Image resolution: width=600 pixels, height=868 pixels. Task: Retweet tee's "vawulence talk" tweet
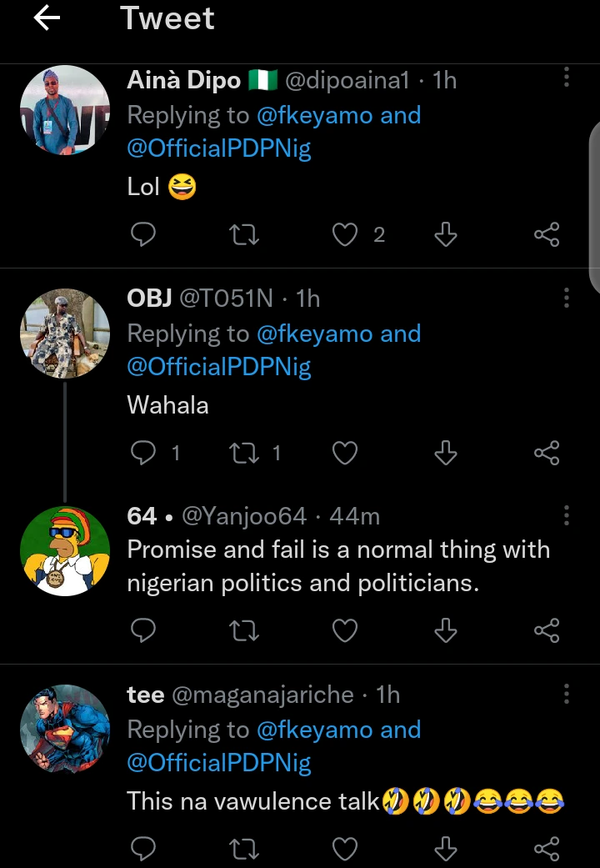point(244,849)
